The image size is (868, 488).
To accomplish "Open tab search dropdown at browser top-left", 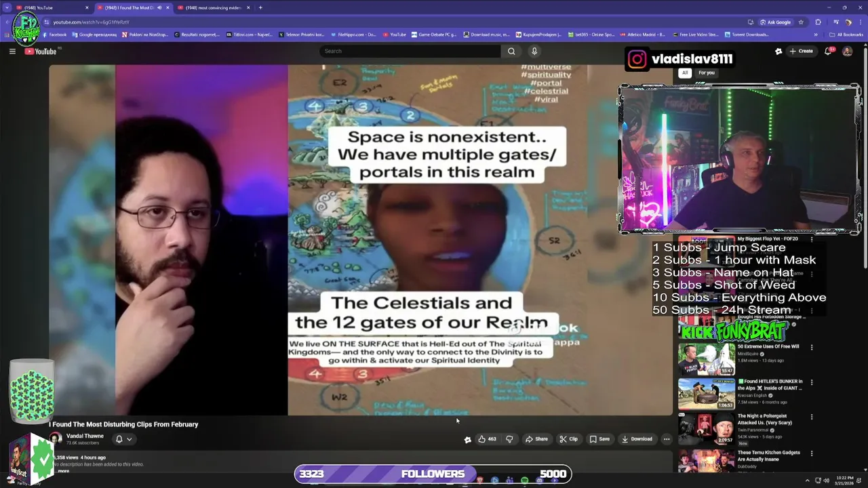I will (x=6, y=7).
